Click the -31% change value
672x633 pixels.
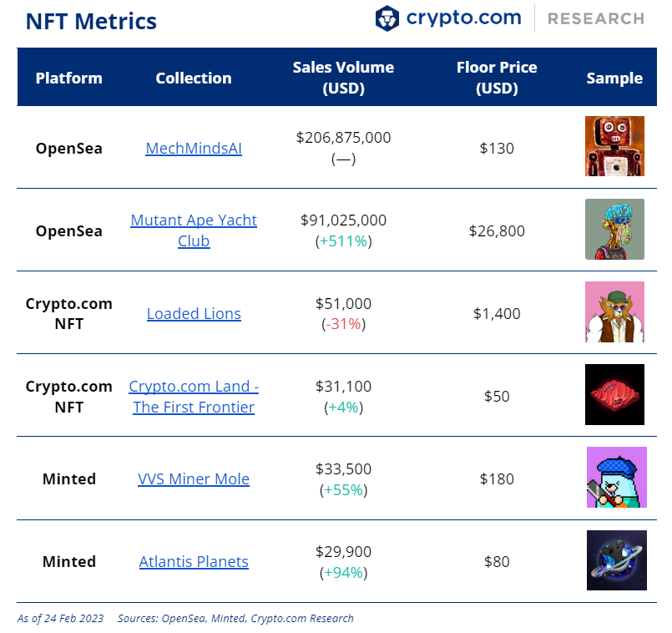[x=343, y=324]
